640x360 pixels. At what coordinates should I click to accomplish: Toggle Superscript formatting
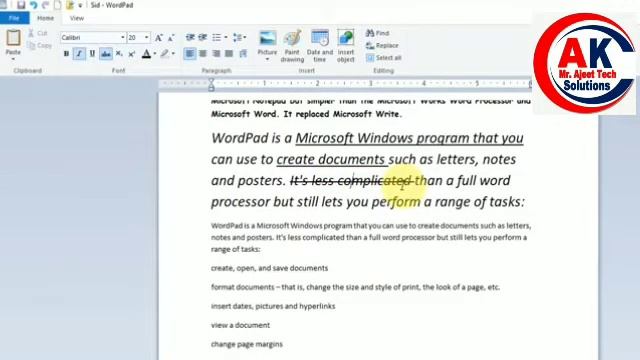pos(131,53)
